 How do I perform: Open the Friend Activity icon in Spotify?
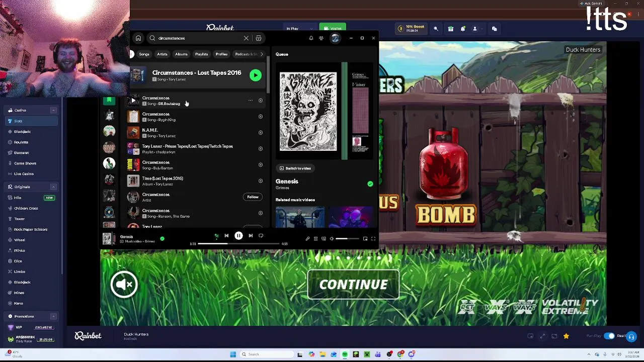[x=321, y=38]
